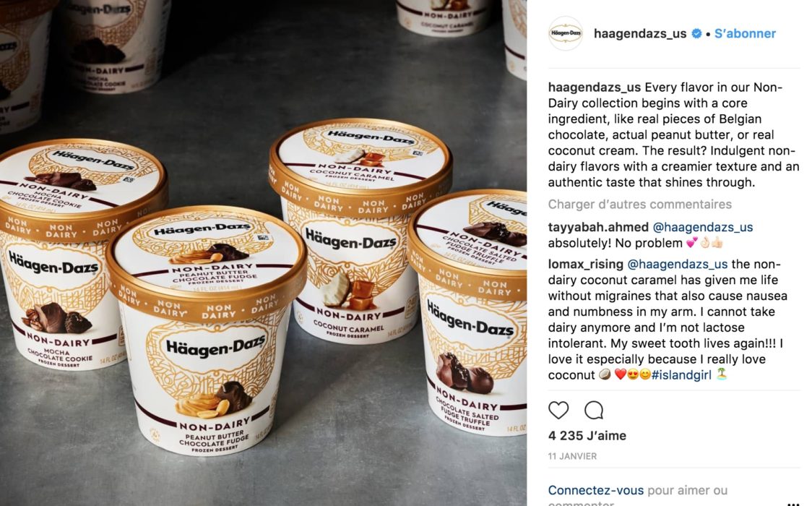Open tayyabah.ahmed commenter profile
Screen dimensions: 812x506
(x=598, y=227)
